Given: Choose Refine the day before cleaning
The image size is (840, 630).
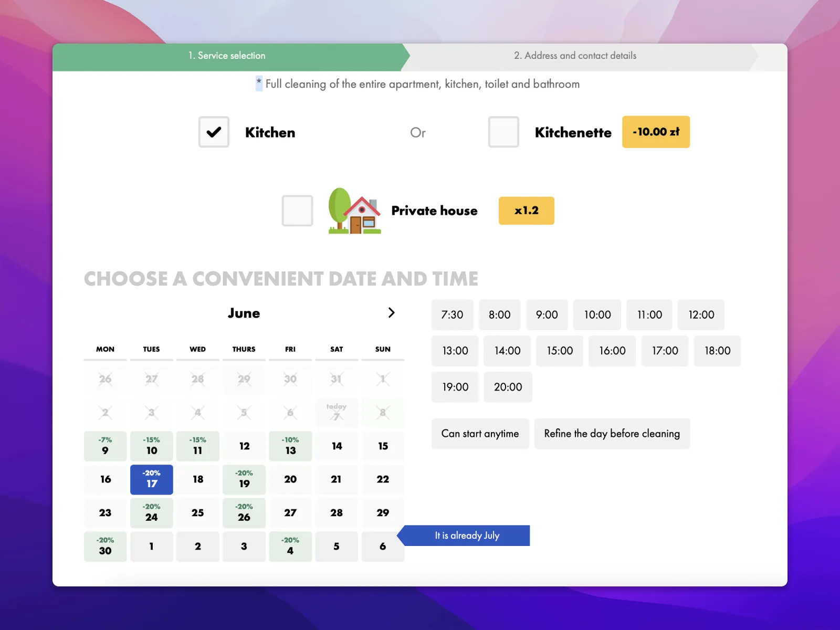Looking at the screenshot, I should [612, 434].
